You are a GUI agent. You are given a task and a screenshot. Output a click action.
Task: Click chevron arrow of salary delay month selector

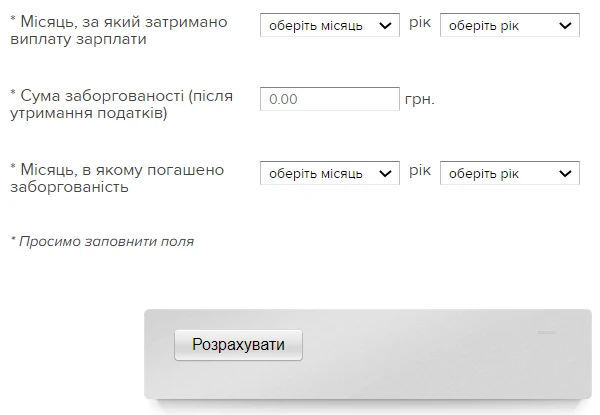(x=386, y=25)
